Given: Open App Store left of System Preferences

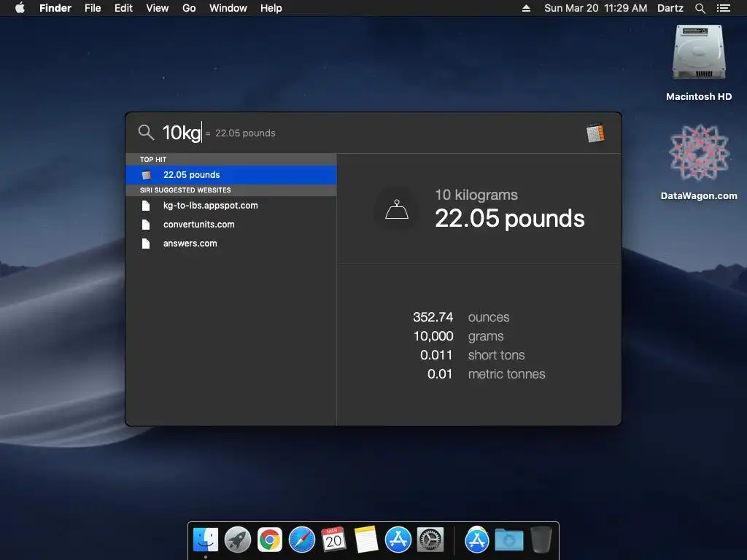Looking at the screenshot, I should (x=398, y=540).
